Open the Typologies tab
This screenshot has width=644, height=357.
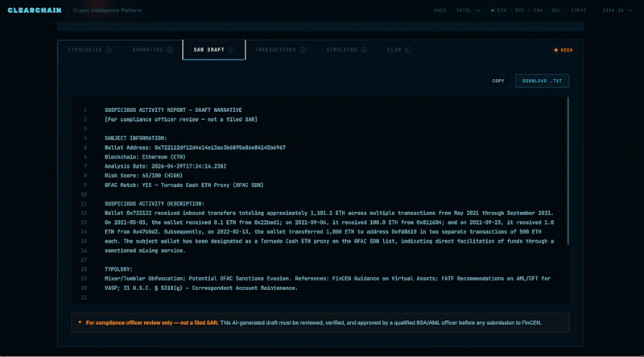89,50
